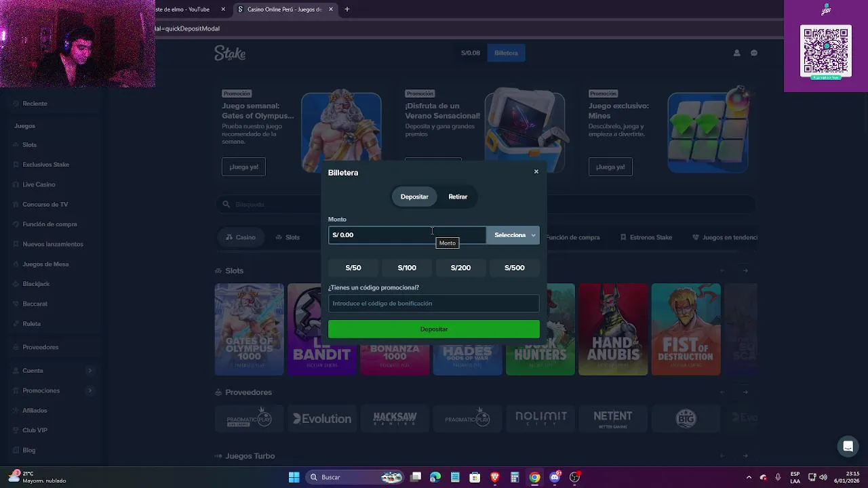The height and width of the screenshot is (488, 868).
Task: Open OBS Studio from the taskbar
Action: [x=575, y=477]
